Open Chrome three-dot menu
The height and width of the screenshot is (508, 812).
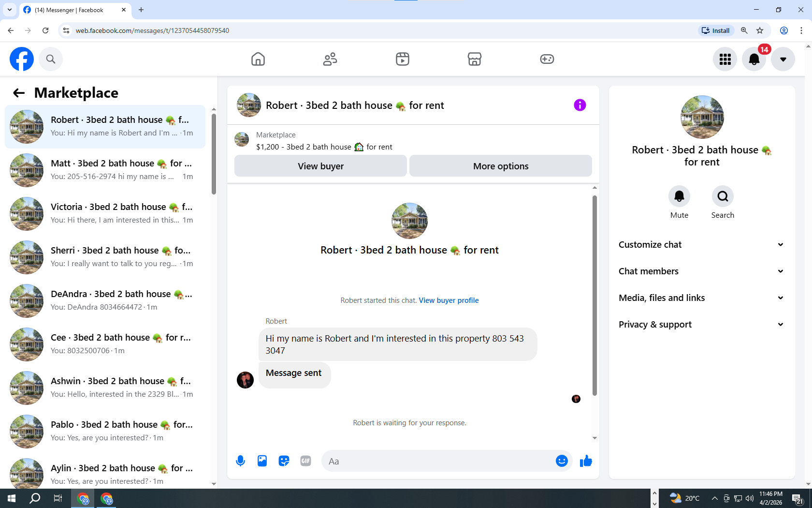(x=801, y=30)
